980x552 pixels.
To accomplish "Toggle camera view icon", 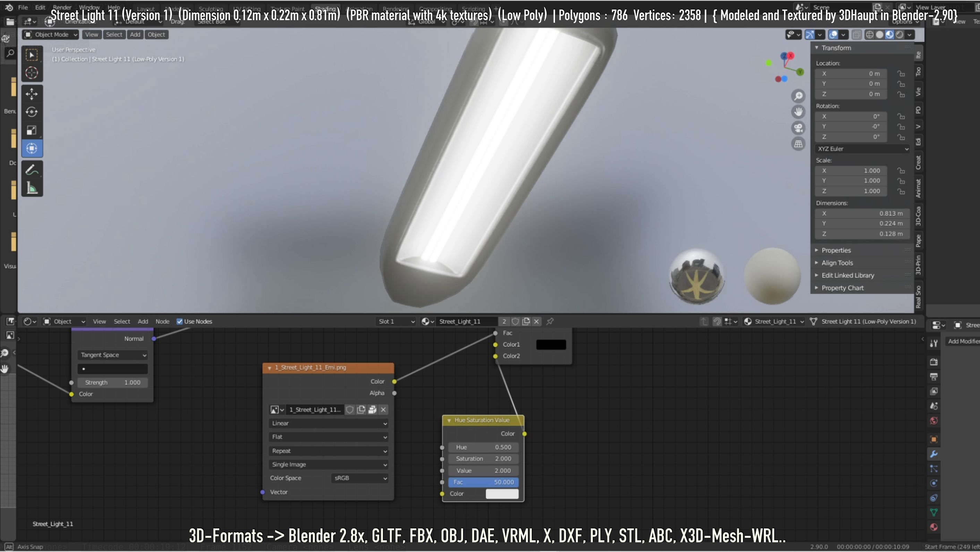I will pyautogui.click(x=798, y=128).
